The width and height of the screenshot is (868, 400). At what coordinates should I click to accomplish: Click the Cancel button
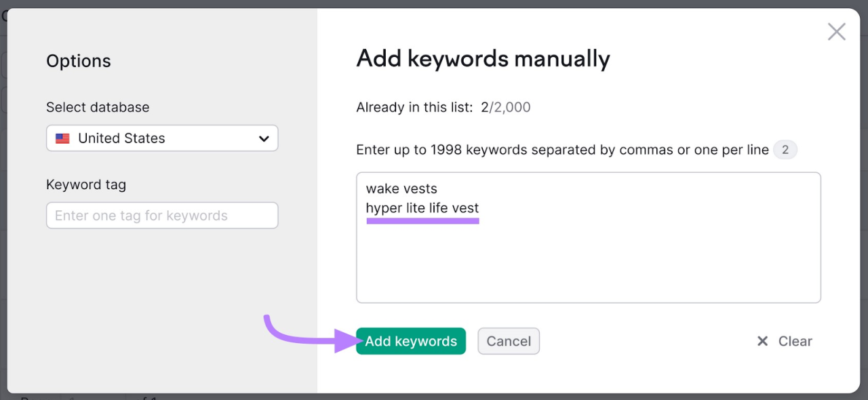pyautogui.click(x=509, y=341)
